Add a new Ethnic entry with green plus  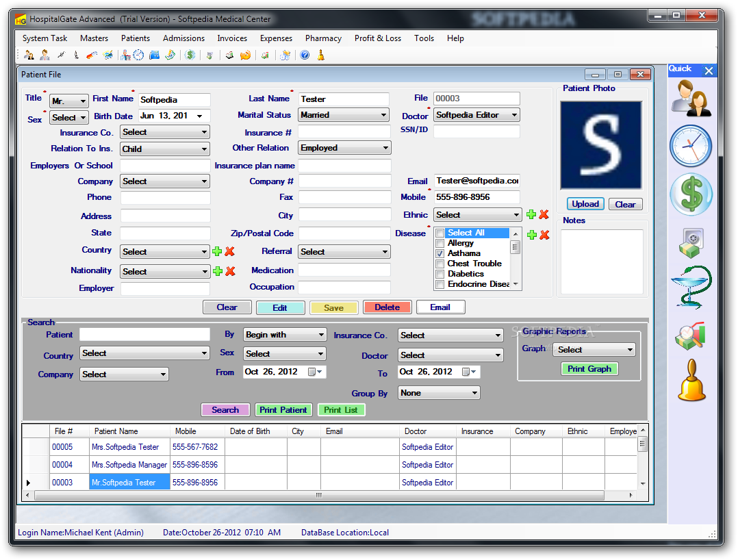531,214
